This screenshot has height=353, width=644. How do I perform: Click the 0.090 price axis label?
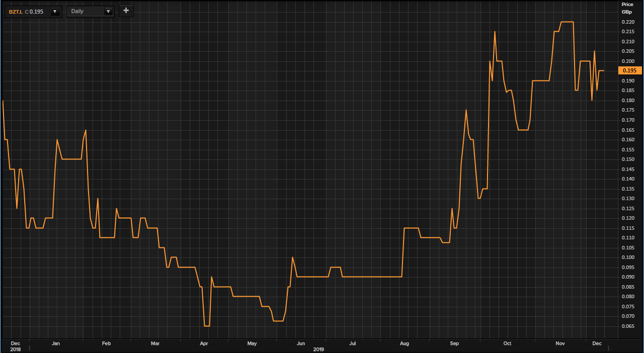coord(628,277)
